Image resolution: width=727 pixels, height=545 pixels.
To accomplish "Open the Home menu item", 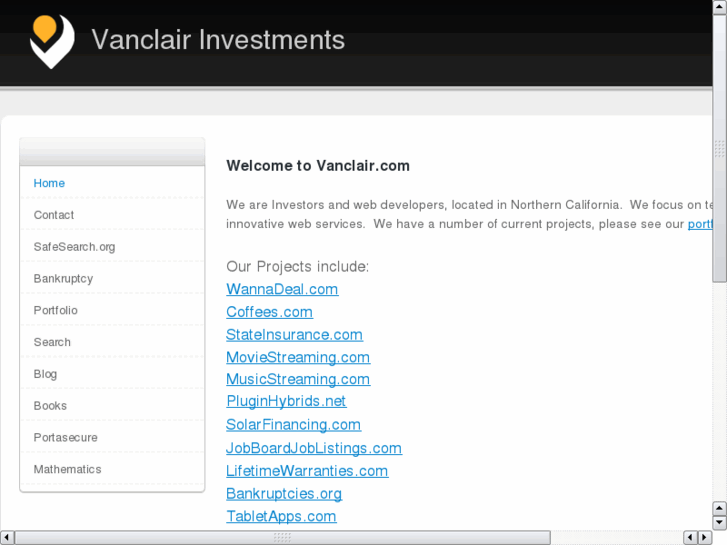I will tap(49, 183).
